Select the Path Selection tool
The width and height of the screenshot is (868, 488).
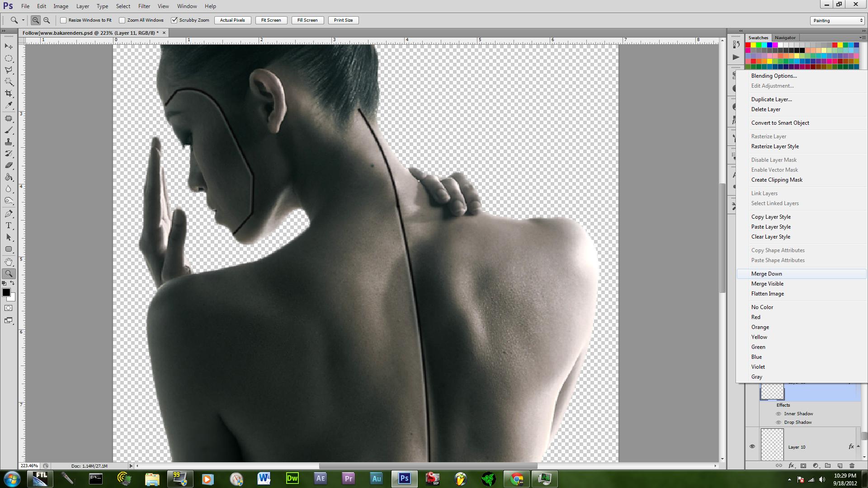click(9, 237)
